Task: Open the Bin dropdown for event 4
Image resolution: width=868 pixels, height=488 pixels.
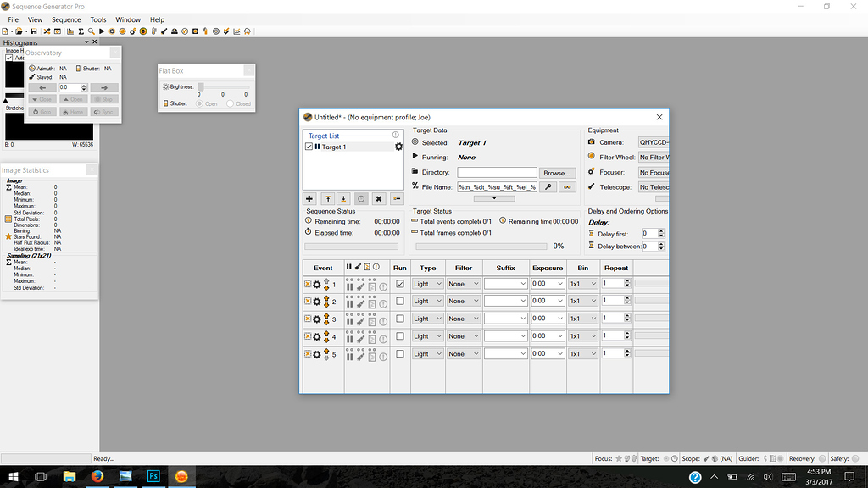Action: click(x=583, y=336)
